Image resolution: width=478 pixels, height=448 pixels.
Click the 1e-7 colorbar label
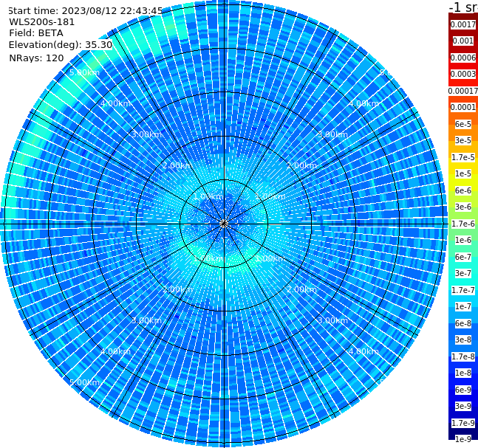coord(463,306)
